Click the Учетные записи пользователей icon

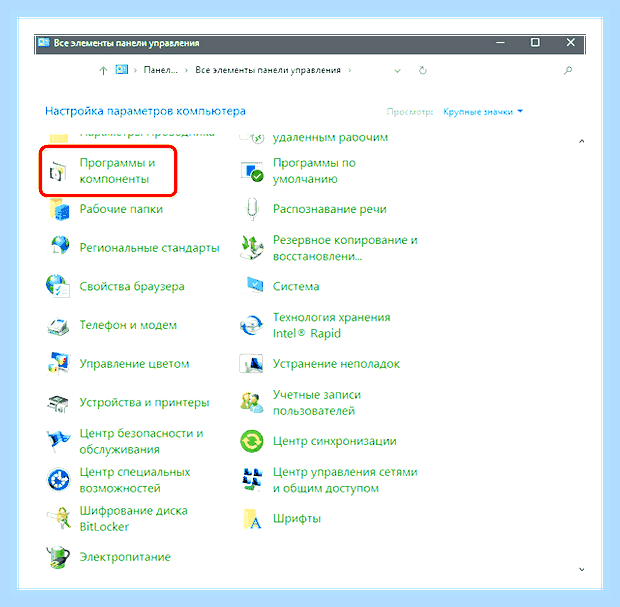[251, 402]
